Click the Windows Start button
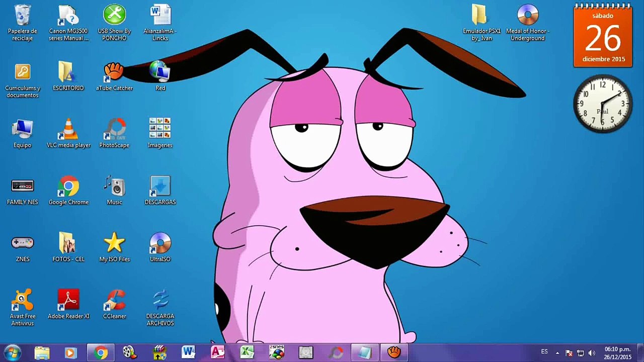 (x=12, y=352)
